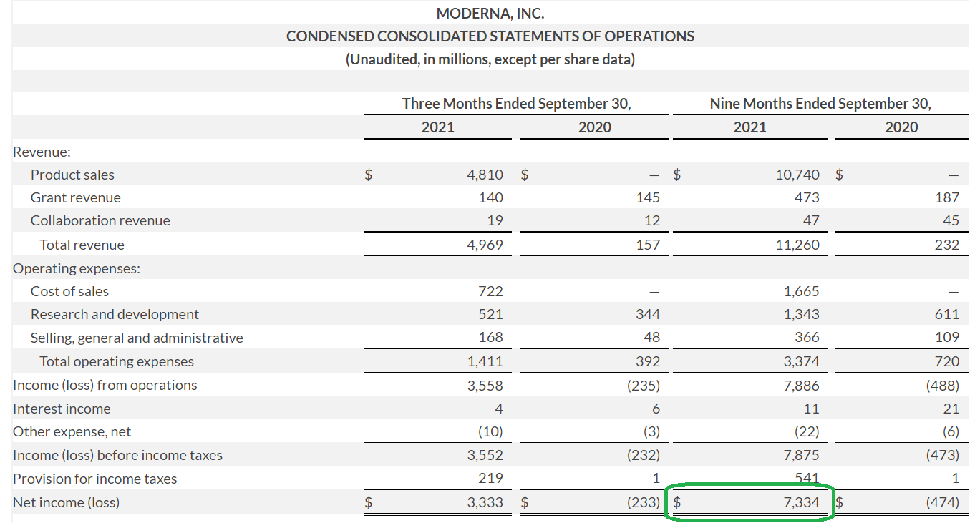Image resolution: width=980 pixels, height=523 pixels.
Task: Select Collaboration revenue value 19
Action: tap(495, 220)
